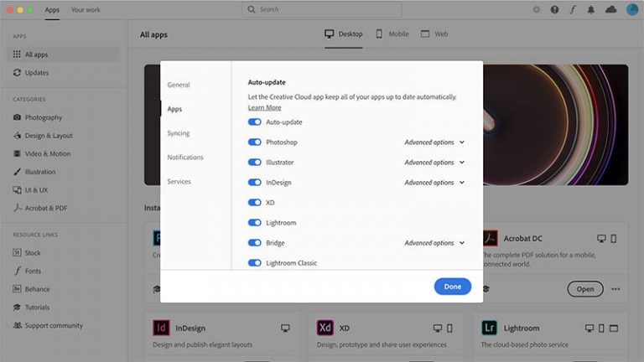Open the Stock resource link
This screenshot has height=362, width=644.
(x=27, y=253)
